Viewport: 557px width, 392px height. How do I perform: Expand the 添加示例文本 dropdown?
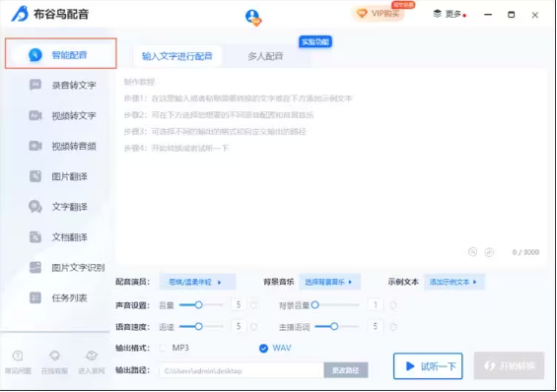[454, 282]
